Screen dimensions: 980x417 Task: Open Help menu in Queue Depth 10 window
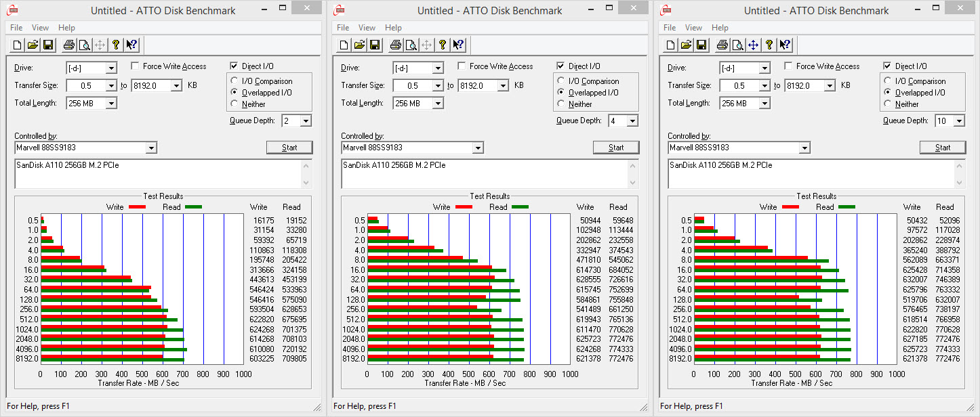click(720, 28)
